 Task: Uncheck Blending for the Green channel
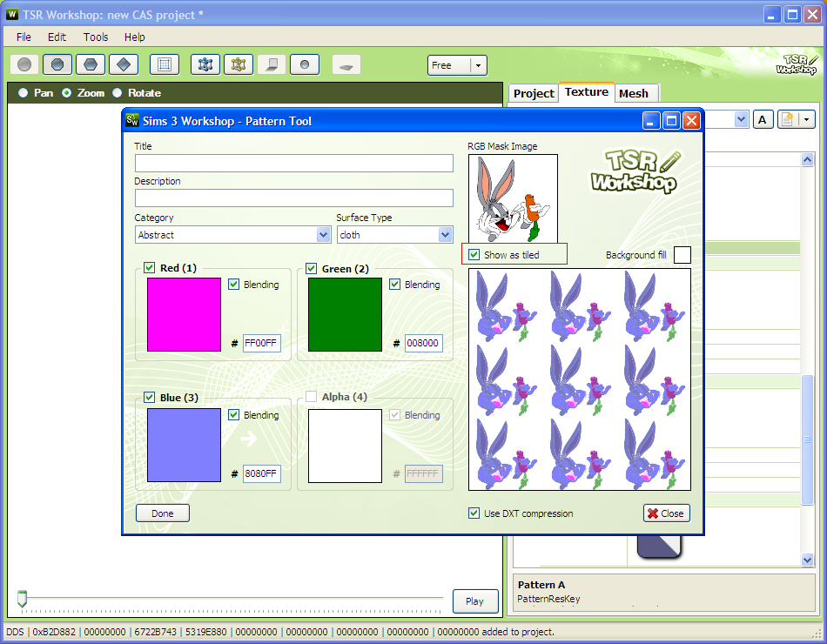(x=394, y=285)
